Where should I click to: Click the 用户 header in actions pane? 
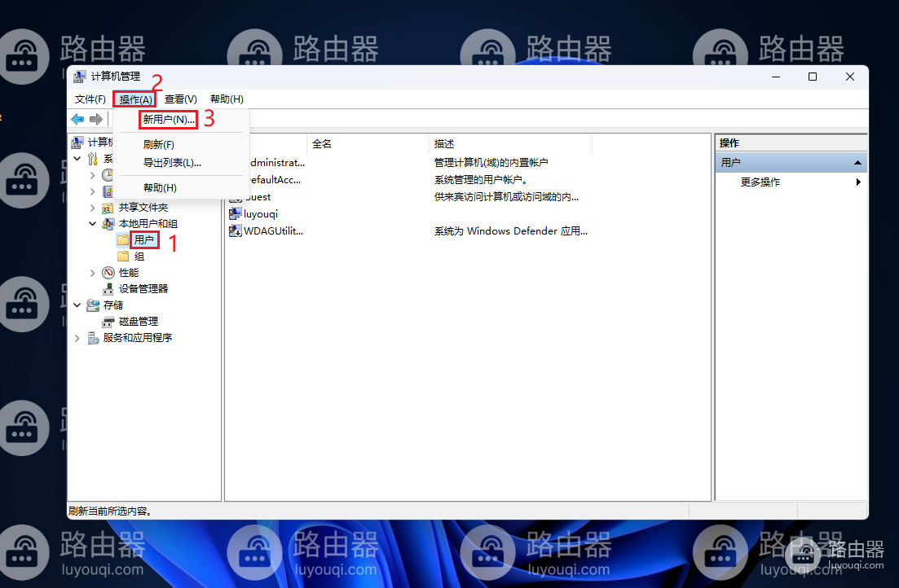coord(791,163)
